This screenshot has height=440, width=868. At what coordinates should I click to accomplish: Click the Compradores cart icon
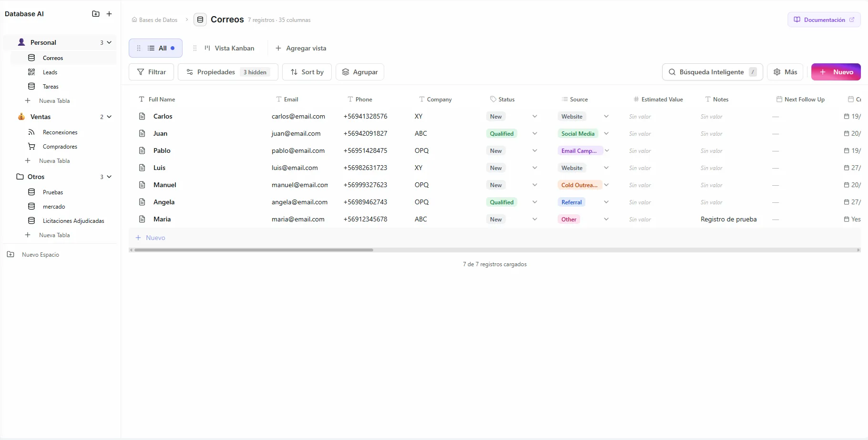click(31, 146)
